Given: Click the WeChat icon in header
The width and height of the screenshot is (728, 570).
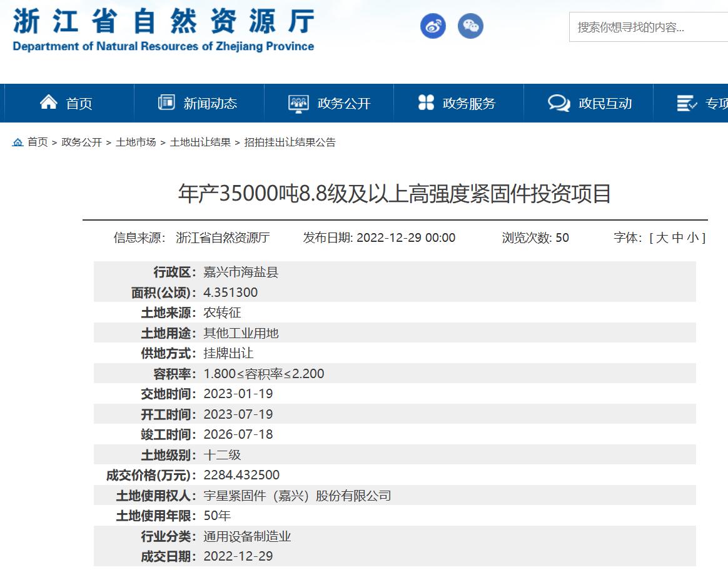Looking at the screenshot, I should (470, 26).
